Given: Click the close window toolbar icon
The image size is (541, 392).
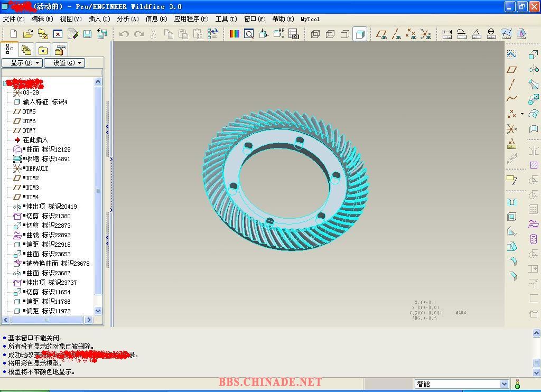Looking at the screenshot, I should (x=58, y=34).
